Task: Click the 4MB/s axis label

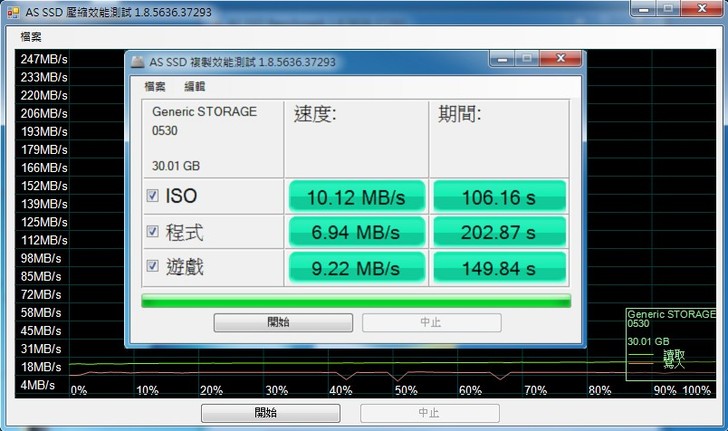Action: (x=38, y=385)
